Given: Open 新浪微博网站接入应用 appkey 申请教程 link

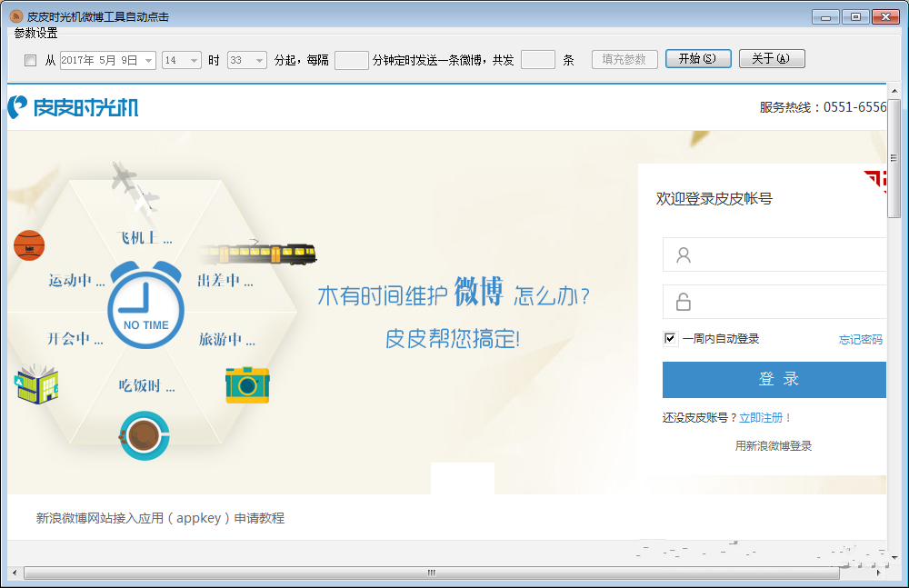Looking at the screenshot, I should 160,518.
